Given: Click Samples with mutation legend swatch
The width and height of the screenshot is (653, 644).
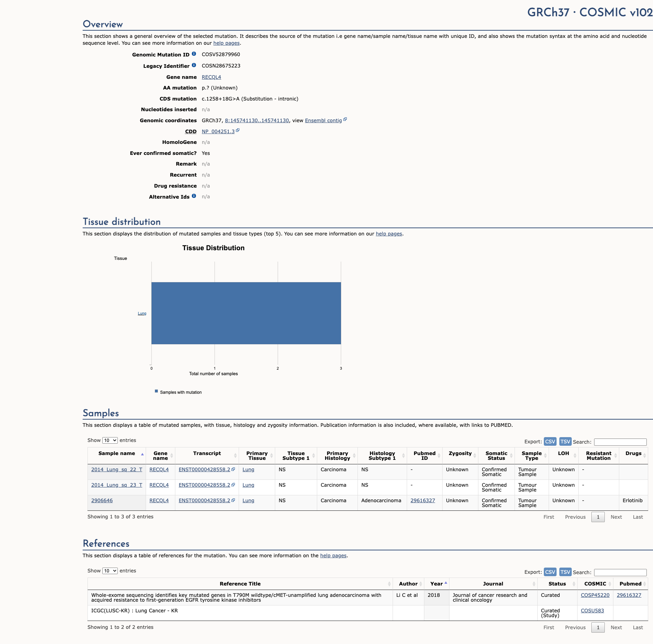Looking at the screenshot, I should 156,391.
